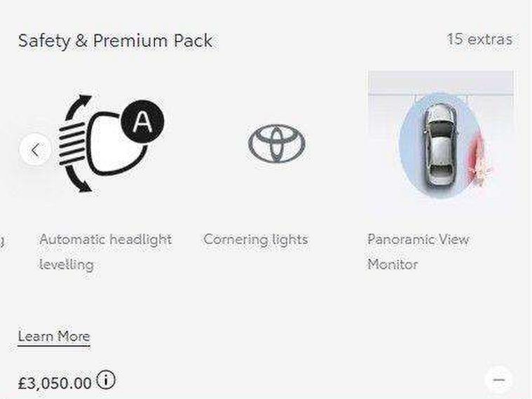Select the Automatic headlight levelling label
Image resolution: width=532 pixels, height=399 pixels.
(x=106, y=252)
